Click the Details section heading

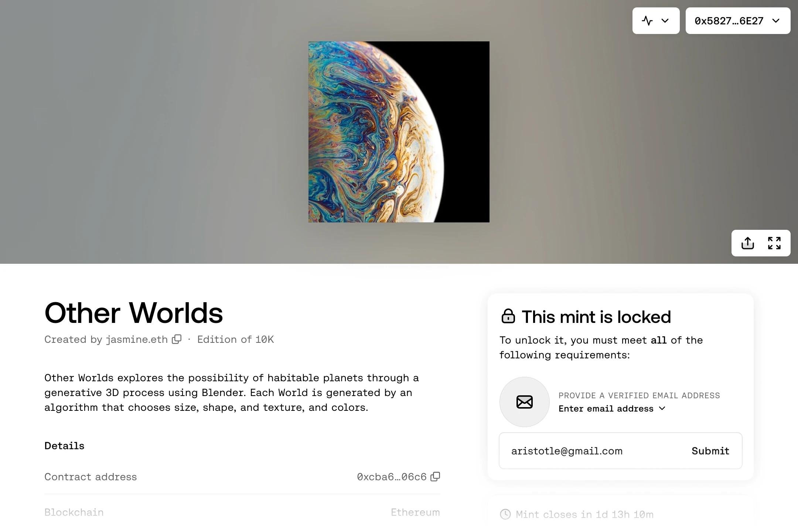pos(64,446)
